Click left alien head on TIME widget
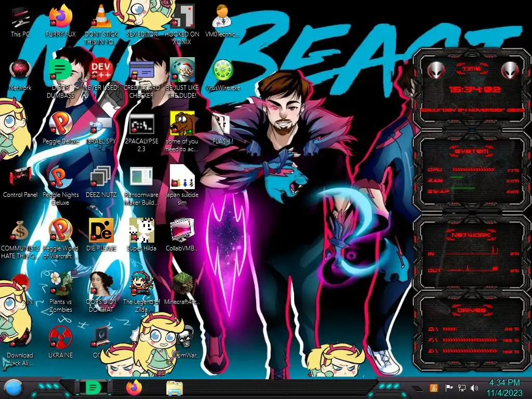Screen dimensions: 532x399 436,70
